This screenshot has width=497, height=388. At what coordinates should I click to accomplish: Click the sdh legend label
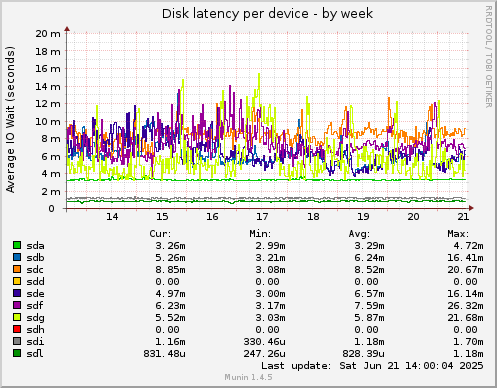click(35, 330)
